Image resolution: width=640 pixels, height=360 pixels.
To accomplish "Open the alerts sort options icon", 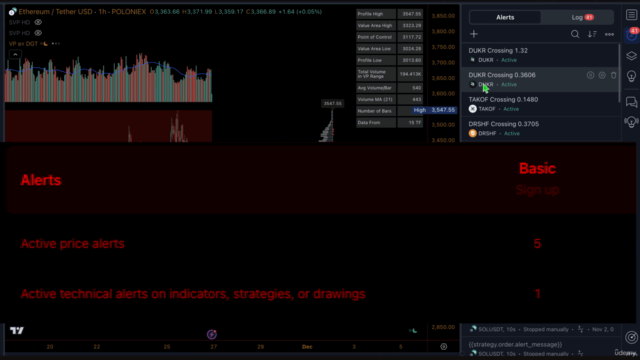I will 592,34.
